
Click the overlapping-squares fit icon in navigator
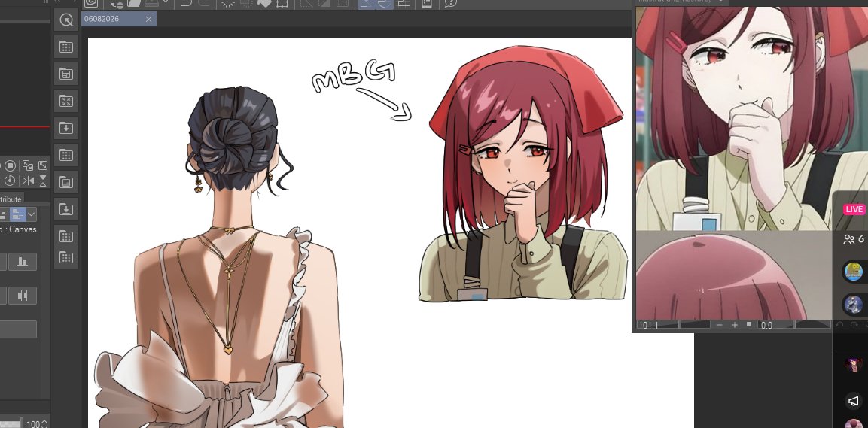(x=28, y=165)
